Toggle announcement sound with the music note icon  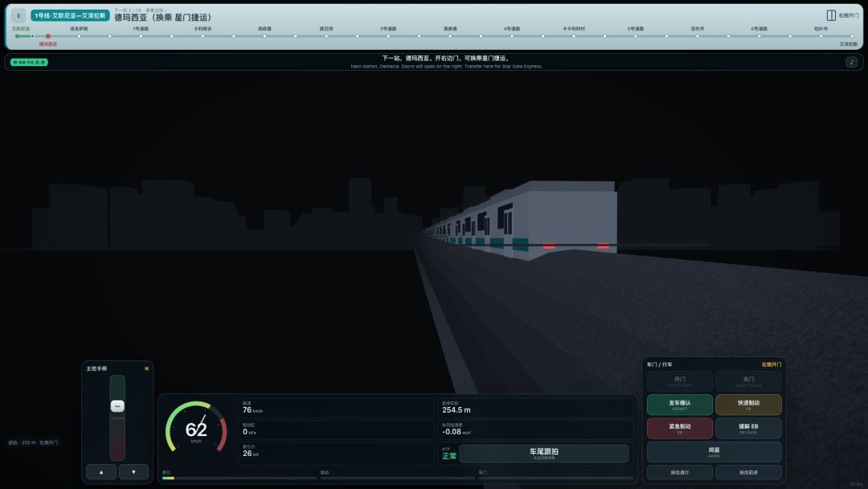coord(851,62)
